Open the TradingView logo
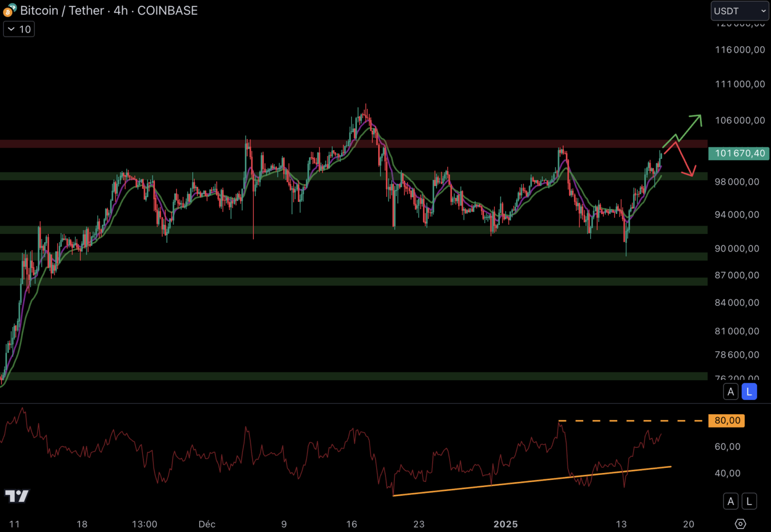Viewport: 771px width, 532px height. [x=17, y=496]
